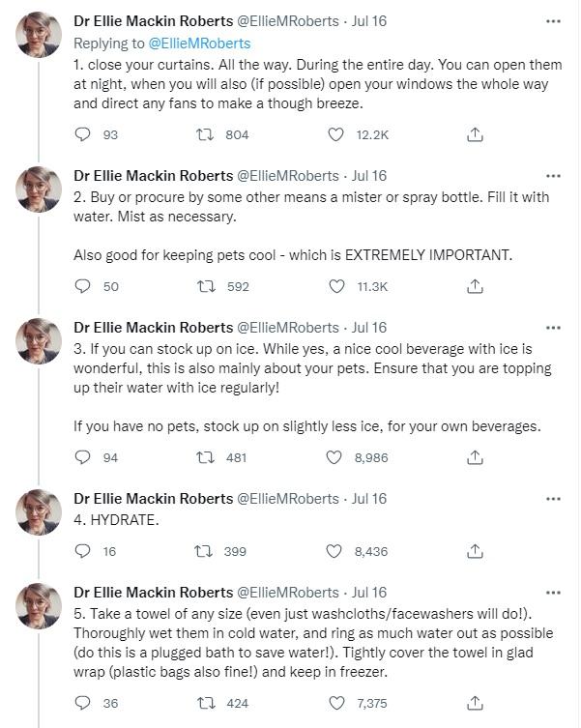Share the HYDRATE tweet

click(x=475, y=551)
